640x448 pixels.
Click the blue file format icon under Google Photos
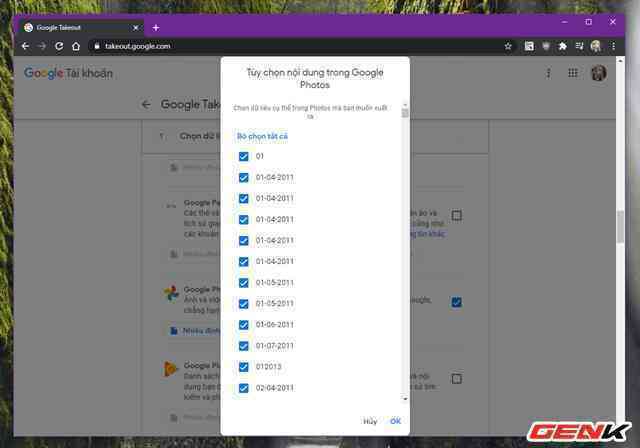173,330
